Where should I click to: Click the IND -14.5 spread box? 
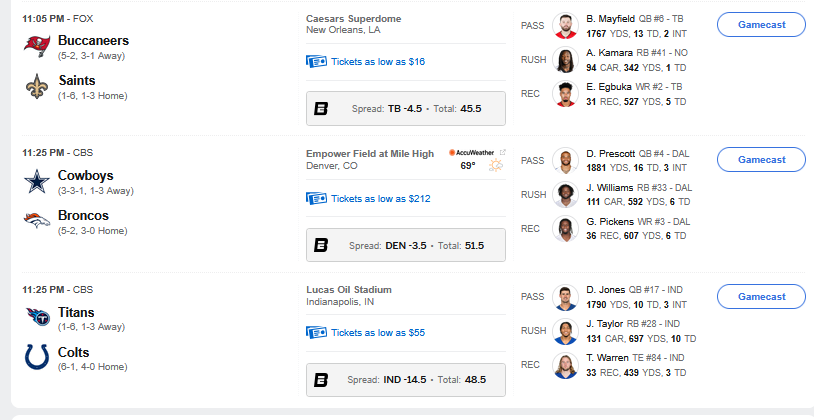pyautogui.click(x=405, y=380)
